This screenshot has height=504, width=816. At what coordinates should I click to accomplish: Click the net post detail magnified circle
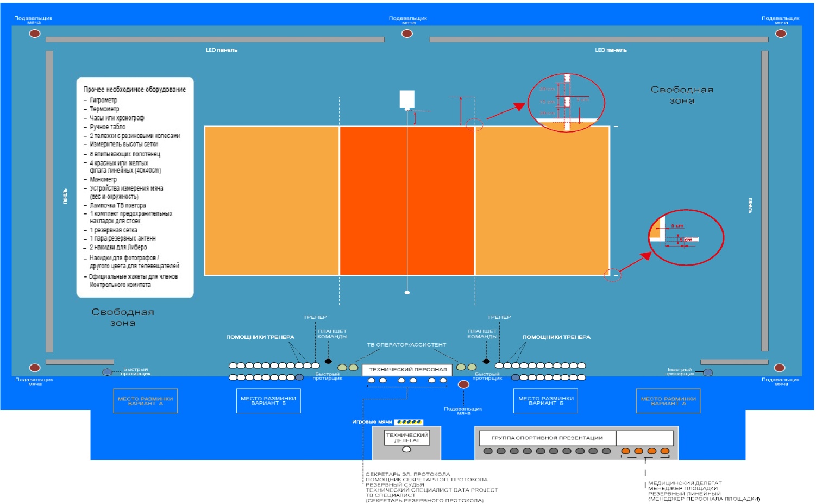[x=566, y=102]
